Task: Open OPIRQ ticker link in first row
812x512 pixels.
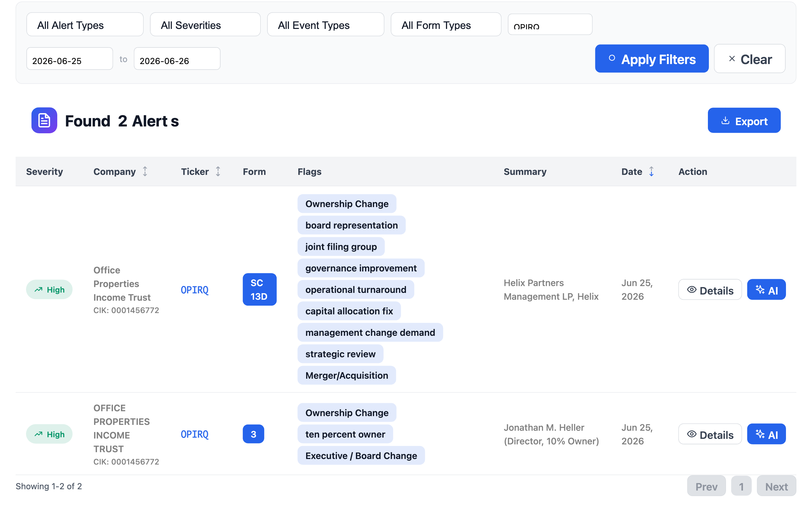Action: click(x=195, y=290)
